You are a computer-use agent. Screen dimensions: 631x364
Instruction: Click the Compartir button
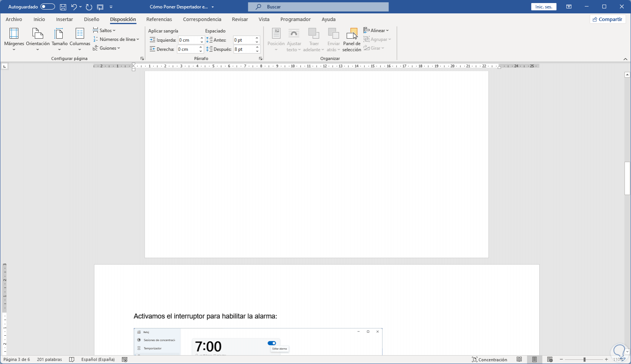point(607,19)
